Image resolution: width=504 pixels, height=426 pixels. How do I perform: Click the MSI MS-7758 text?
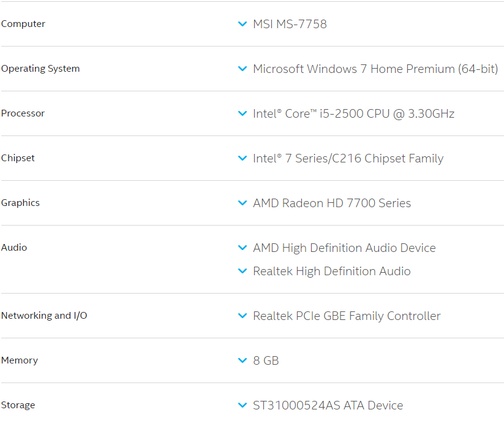(290, 24)
